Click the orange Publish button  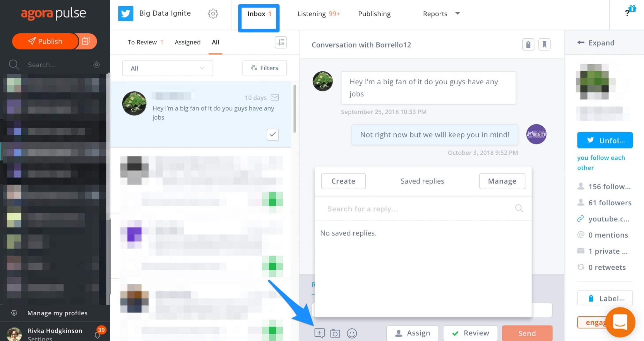[45, 41]
